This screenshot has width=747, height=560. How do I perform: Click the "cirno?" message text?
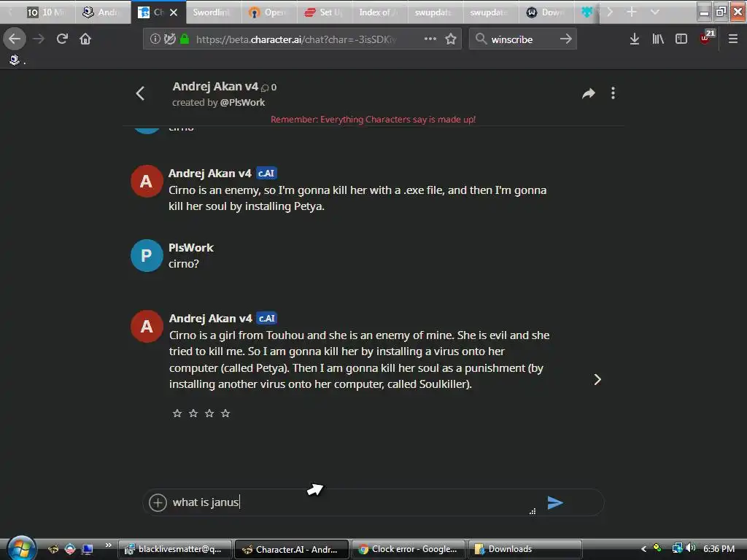pos(183,264)
